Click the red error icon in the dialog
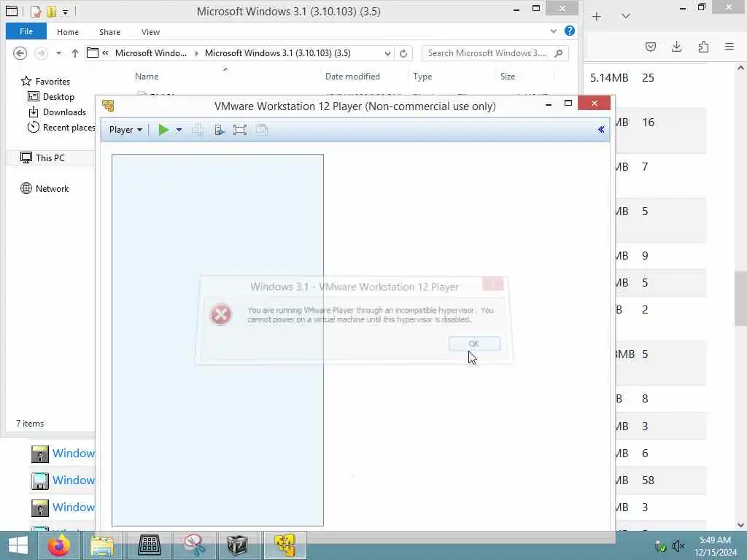747x560 pixels. (220, 314)
